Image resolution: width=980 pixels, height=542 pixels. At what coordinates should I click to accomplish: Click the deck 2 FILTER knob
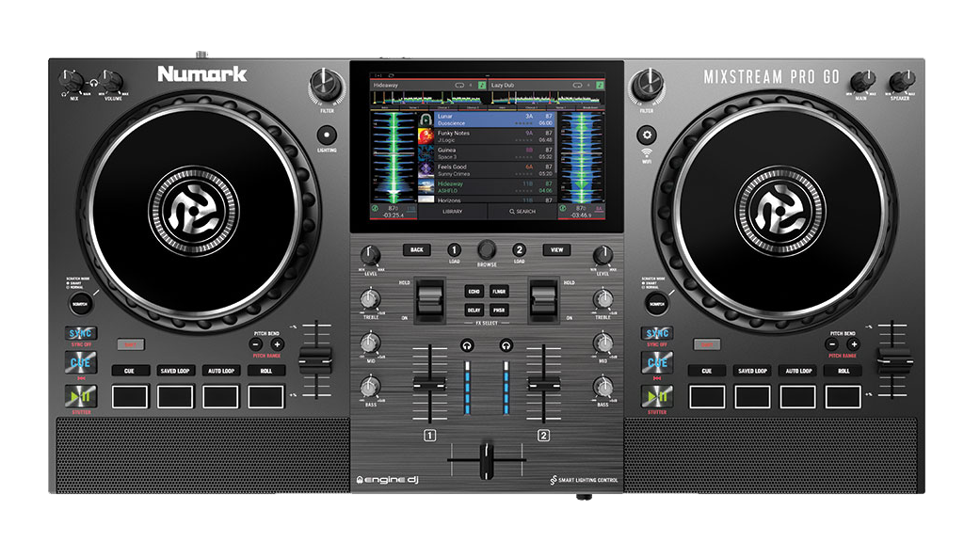(648, 86)
